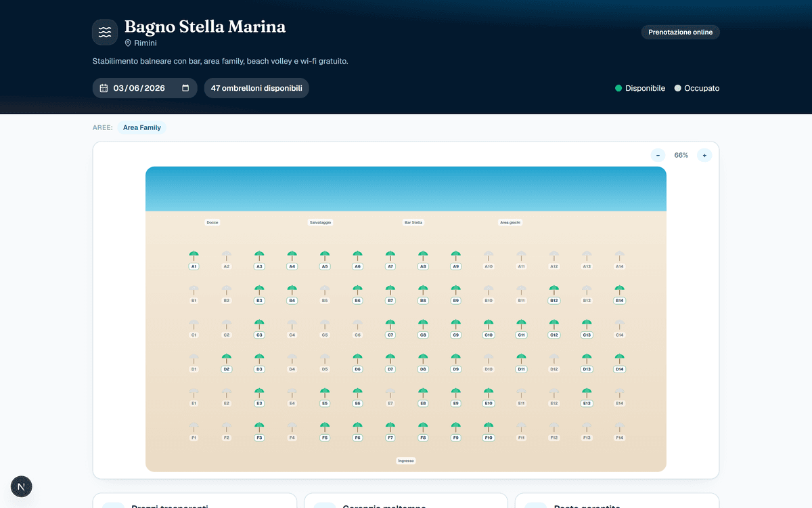The height and width of the screenshot is (508, 812).
Task: Click the Area giochi label
Action: 510,222
